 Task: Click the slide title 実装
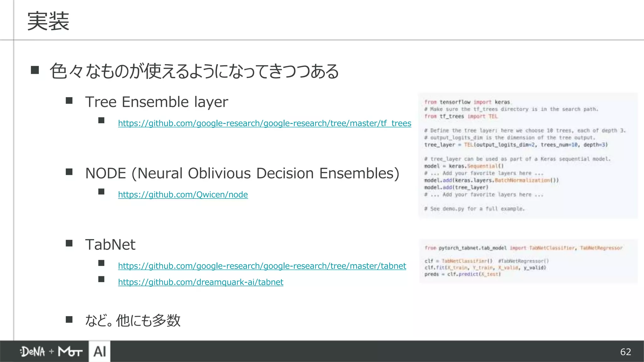pos(48,21)
